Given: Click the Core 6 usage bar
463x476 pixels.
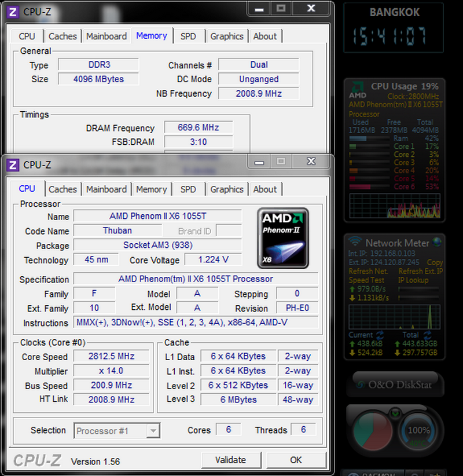Looking at the screenshot, I should click(x=369, y=186).
